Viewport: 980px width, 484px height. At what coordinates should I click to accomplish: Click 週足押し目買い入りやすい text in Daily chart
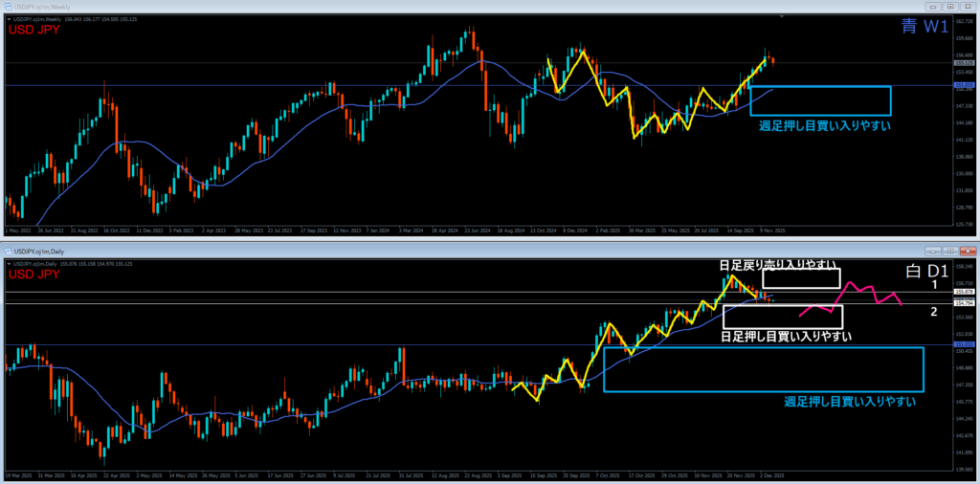850,402
